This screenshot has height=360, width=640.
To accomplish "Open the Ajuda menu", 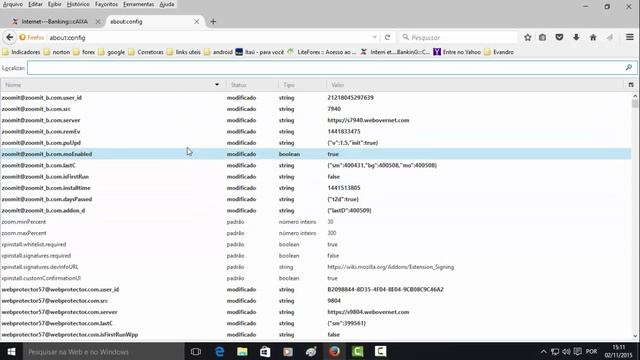I will point(167,4).
